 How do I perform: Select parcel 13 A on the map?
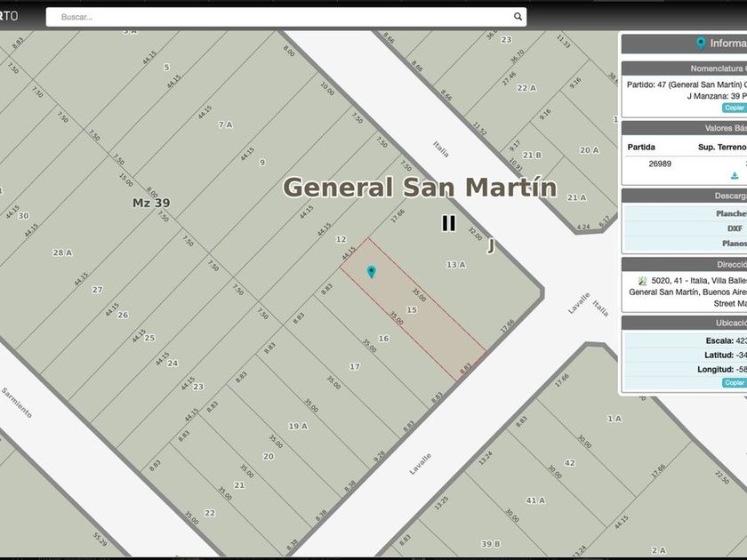(x=455, y=264)
